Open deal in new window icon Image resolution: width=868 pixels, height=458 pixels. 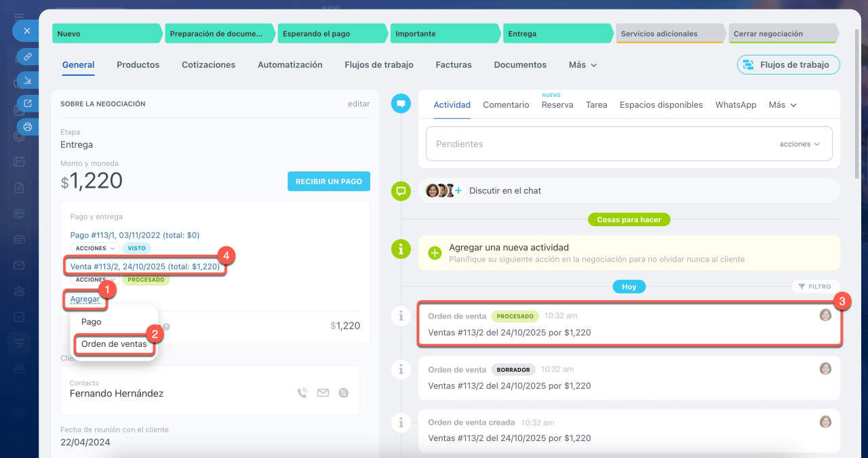pyautogui.click(x=28, y=104)
